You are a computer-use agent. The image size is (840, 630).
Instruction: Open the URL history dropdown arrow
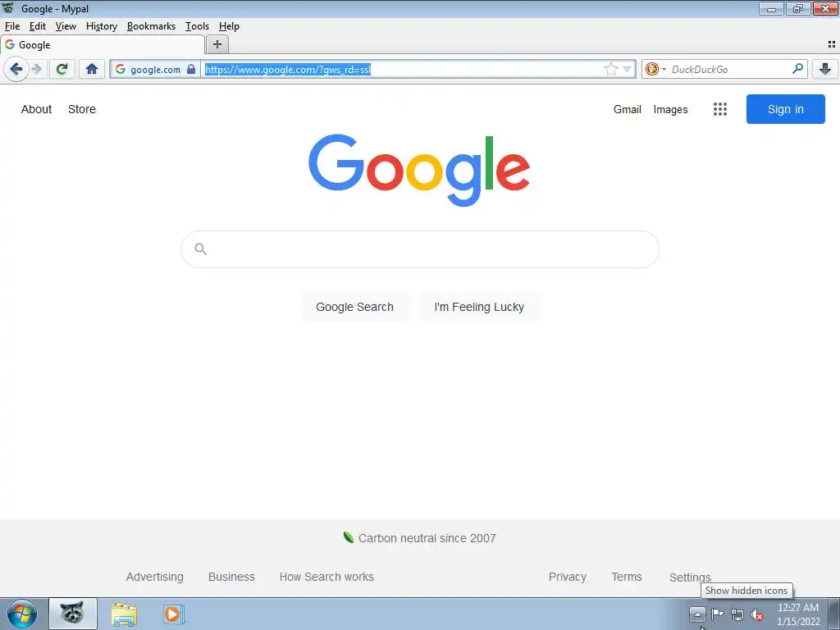(628, 69)
